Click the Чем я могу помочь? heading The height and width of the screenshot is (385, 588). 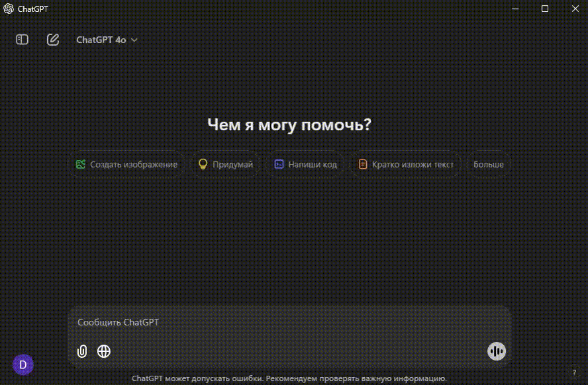289,125
